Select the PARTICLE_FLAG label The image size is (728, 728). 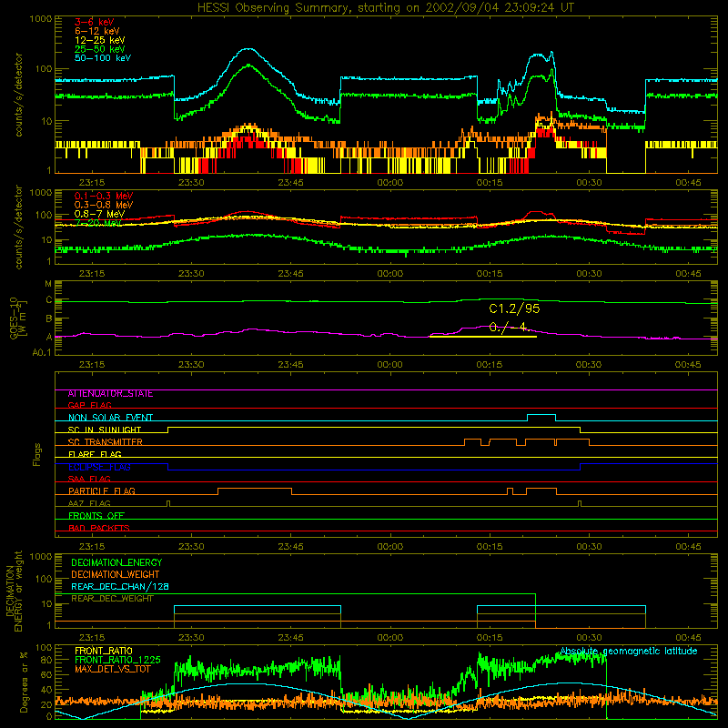click(102, 491)
